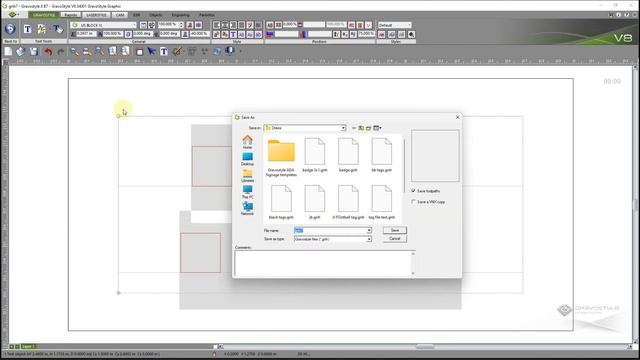Click the Layer 1 tab at bottom
640x360 pixels.
pyautogui.click(x=28, y=347)
